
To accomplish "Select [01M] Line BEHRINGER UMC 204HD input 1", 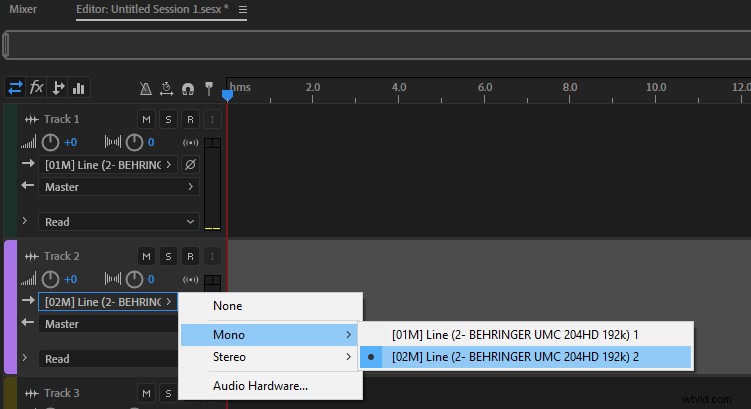I will tap(525, 335).
